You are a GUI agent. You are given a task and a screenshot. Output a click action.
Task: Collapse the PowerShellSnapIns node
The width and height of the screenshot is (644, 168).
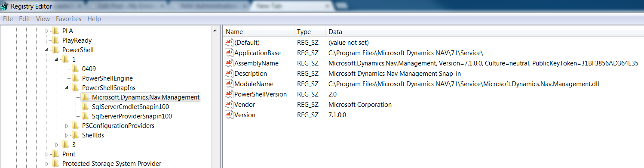(x=67, y=88)
